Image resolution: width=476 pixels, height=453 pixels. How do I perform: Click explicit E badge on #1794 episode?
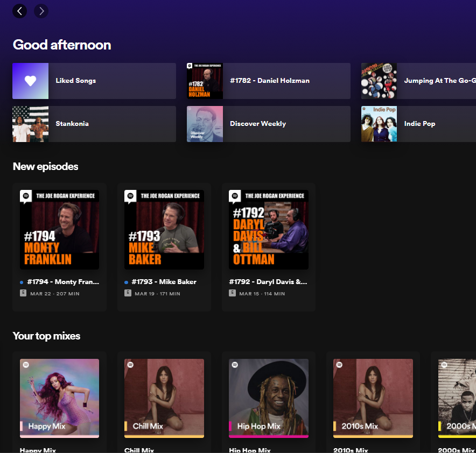23,293
